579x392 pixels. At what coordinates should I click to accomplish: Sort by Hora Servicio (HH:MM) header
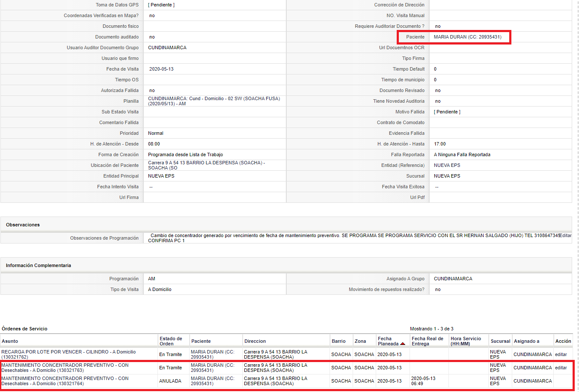(466, 341)
